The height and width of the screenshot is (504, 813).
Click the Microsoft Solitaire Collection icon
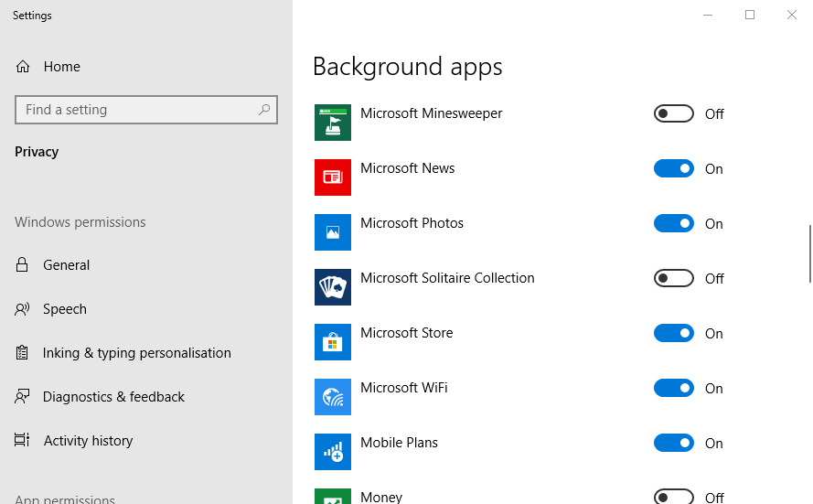[x=333, y=287]
